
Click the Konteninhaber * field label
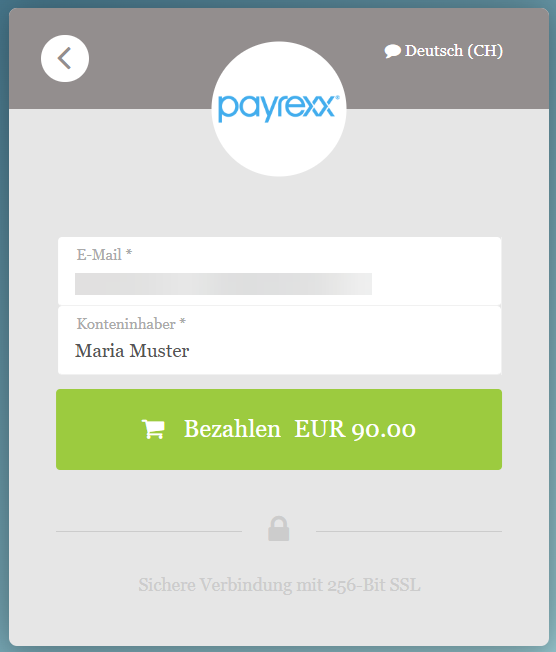coord(131,324)
